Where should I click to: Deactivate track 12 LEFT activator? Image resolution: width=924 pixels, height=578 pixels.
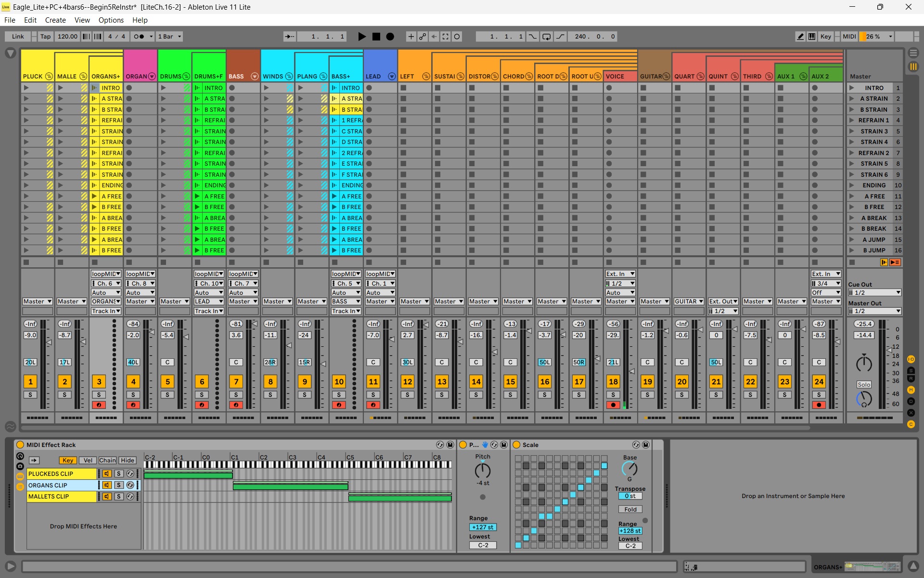click(x=407, y=381)
